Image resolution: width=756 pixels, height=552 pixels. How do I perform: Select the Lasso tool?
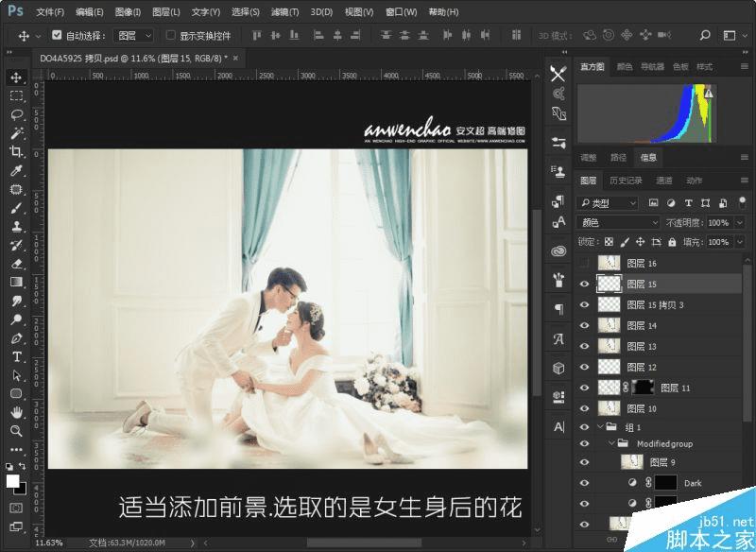tap(16, 114)
